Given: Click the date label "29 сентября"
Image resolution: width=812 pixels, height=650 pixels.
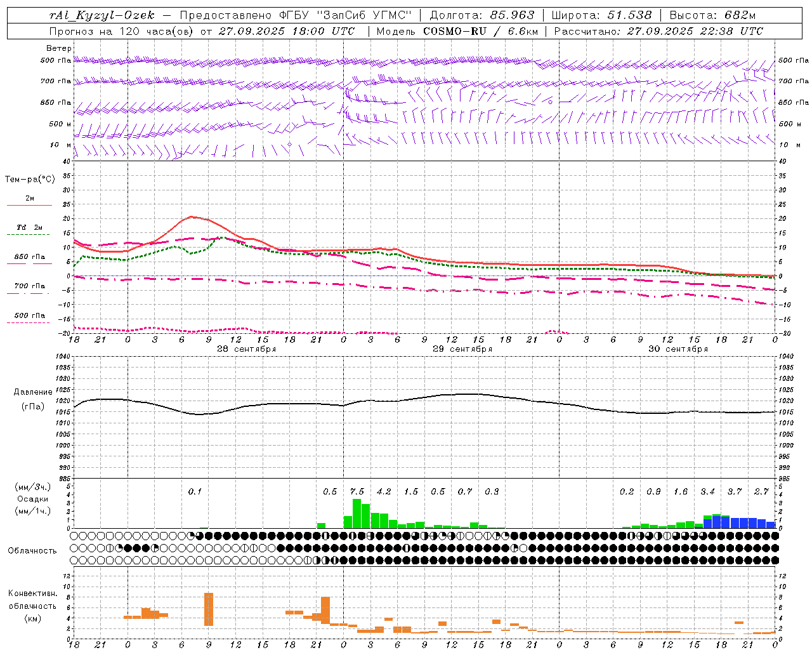Looking at the screenshot, I should (462, 349).
